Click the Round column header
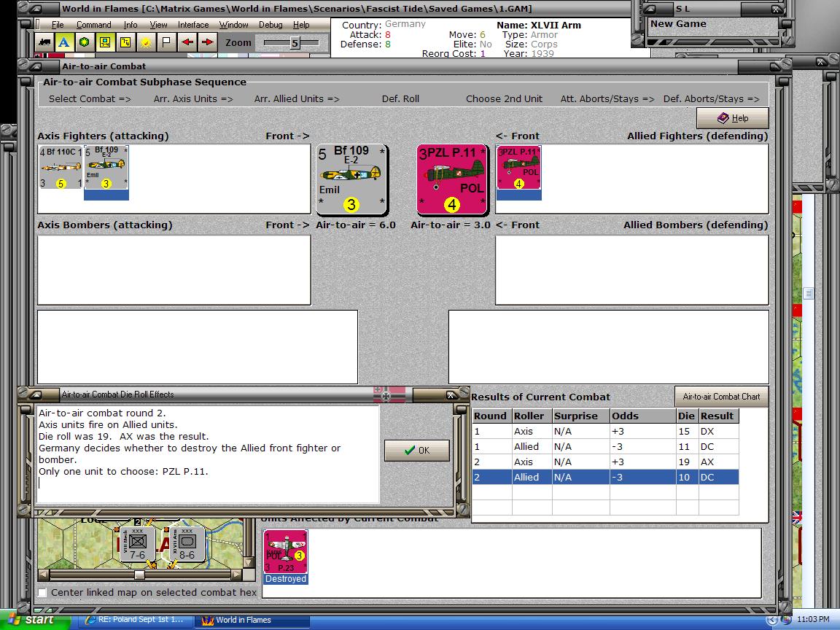Viewport: 840px width, 630px height. (x=491, y=416)
